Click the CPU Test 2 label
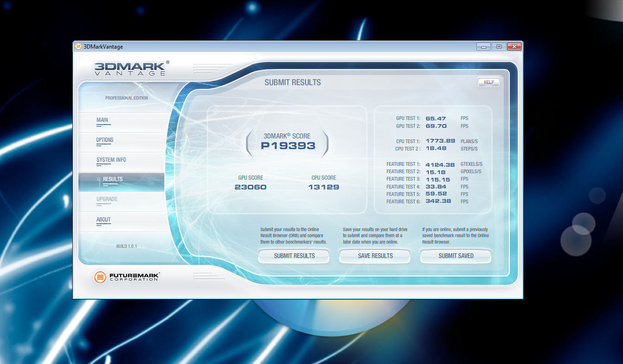623x364 pixels. coord(408,149)
